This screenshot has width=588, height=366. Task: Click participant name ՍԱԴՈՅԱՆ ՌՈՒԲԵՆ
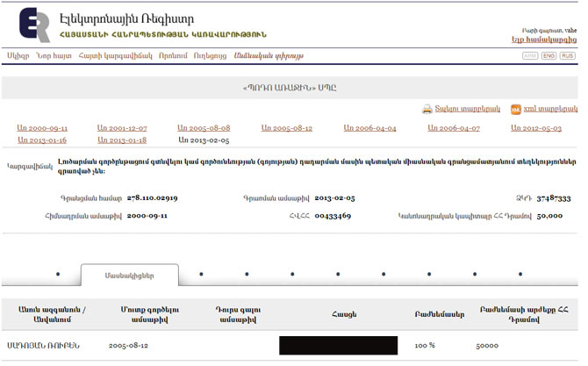click(x=44, y=346)
